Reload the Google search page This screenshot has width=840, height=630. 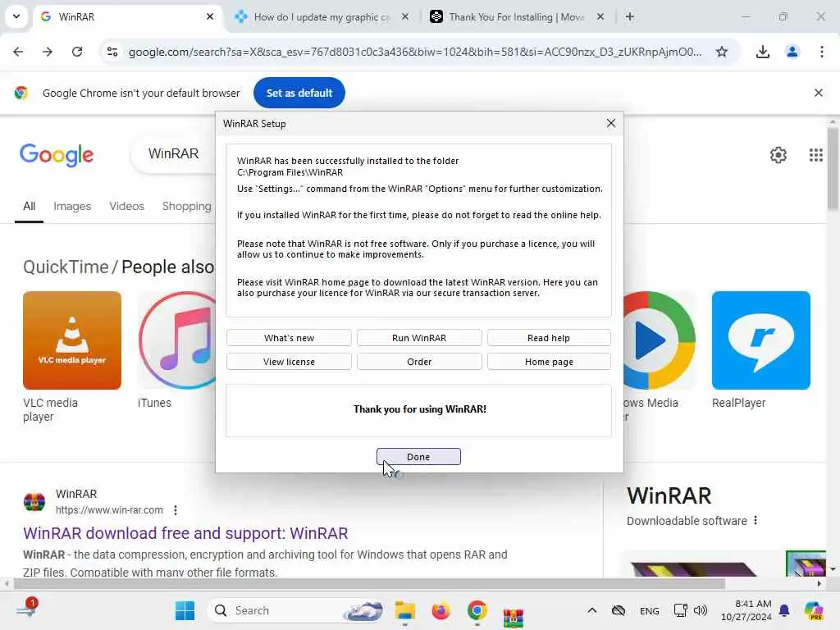tap(77, 52)
